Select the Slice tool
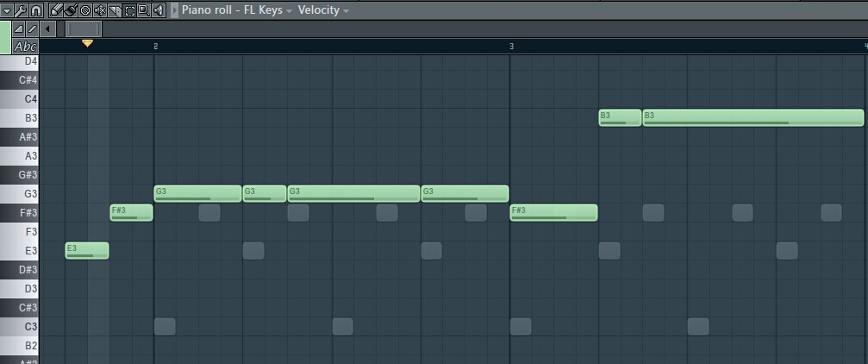 [115, 10]
